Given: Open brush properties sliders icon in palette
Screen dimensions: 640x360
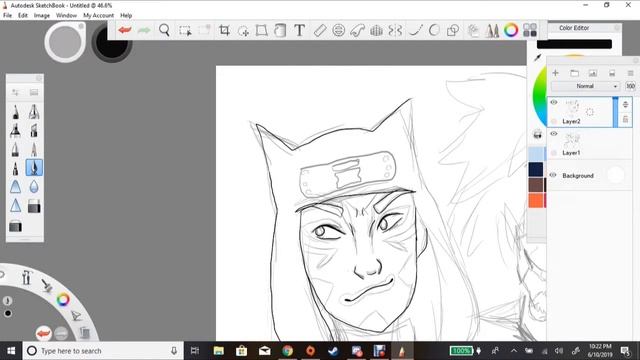Looking at the screenshot, I should (x=16, y=92).
